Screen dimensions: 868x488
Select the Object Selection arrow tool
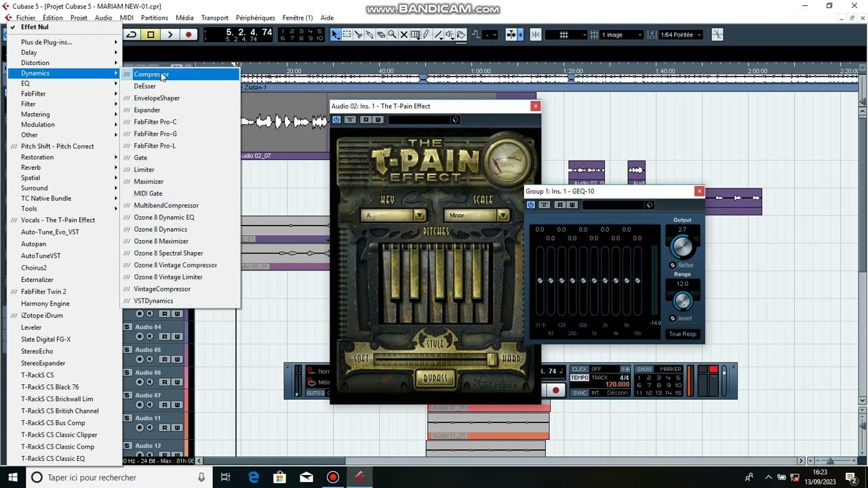[x=335, y=35]
